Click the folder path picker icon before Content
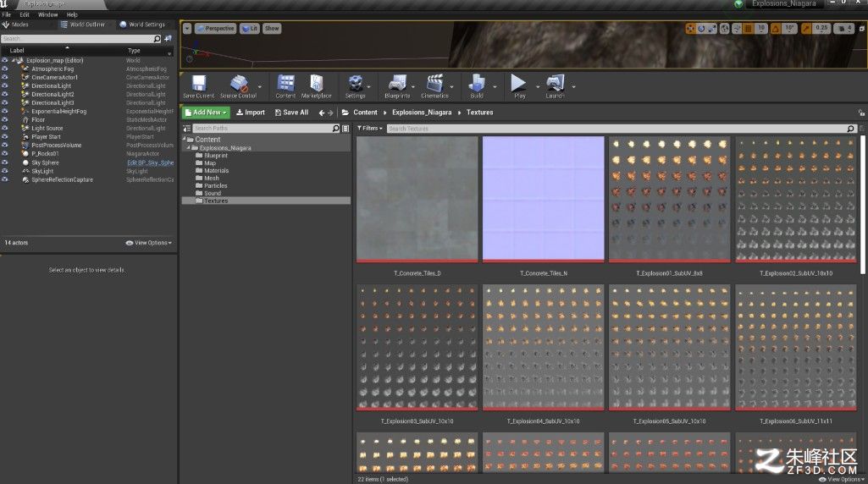This screenshot has height=484, width=868. (x=346, y=113)
